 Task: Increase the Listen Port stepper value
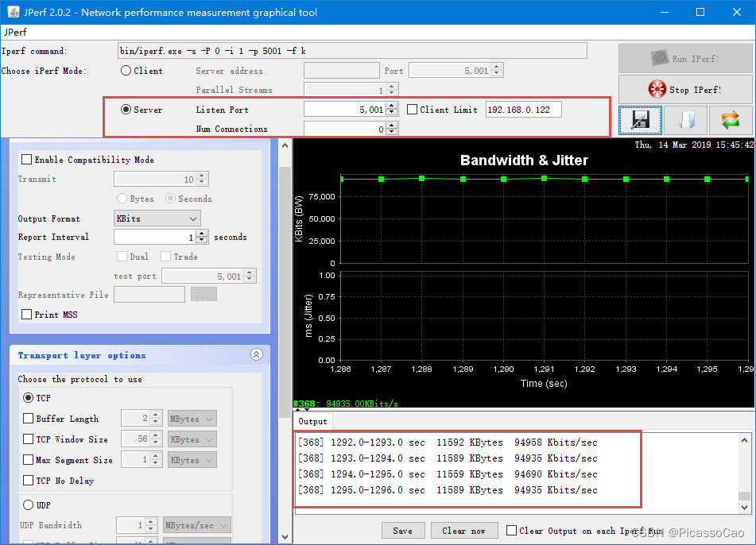pyautogui.click(x=392, y=106)
